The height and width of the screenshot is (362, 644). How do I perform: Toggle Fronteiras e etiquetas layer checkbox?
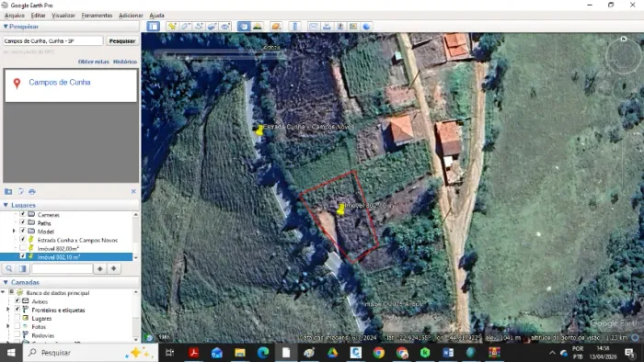click(17, 310)
